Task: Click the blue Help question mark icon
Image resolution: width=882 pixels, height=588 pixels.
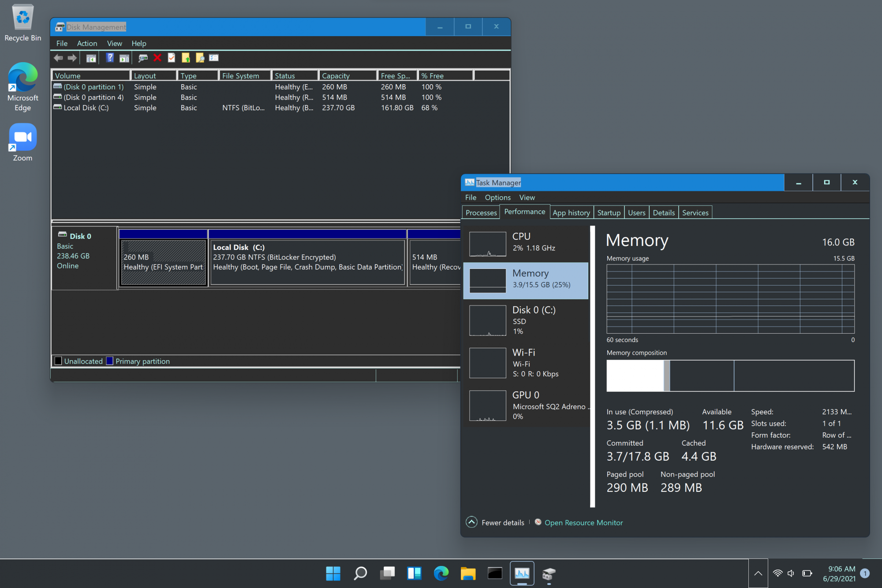Action: (x=110, y=58)
